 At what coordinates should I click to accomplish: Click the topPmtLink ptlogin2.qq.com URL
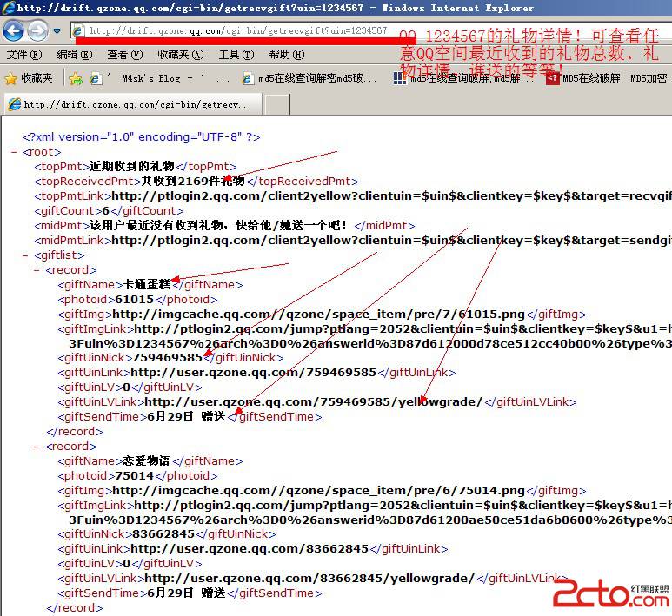tap(391, 196)
